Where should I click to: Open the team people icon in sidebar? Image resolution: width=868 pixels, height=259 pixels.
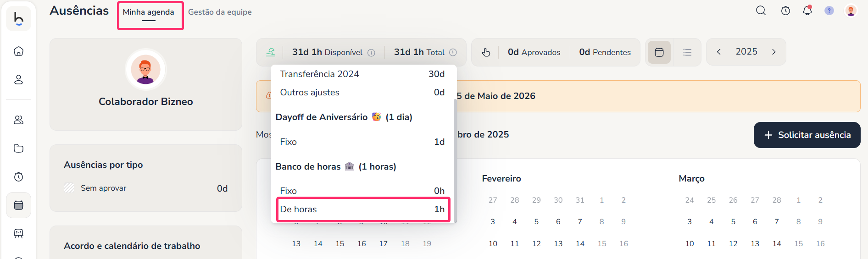(18, 120)
